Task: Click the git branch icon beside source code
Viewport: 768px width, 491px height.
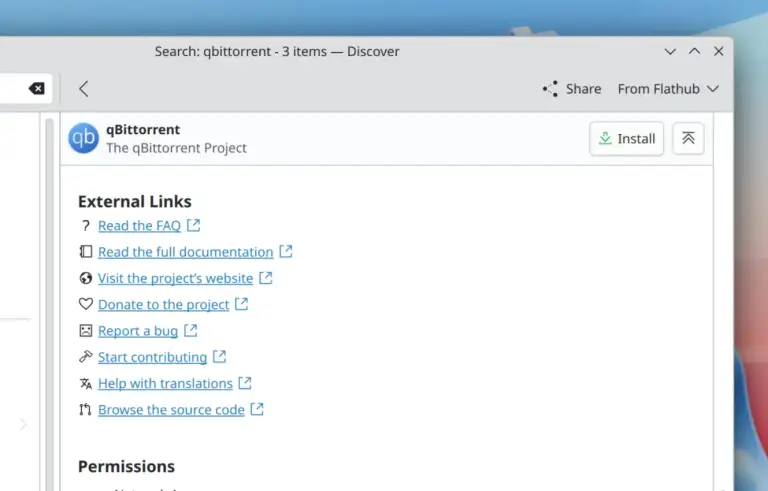Action: [86, 410]
